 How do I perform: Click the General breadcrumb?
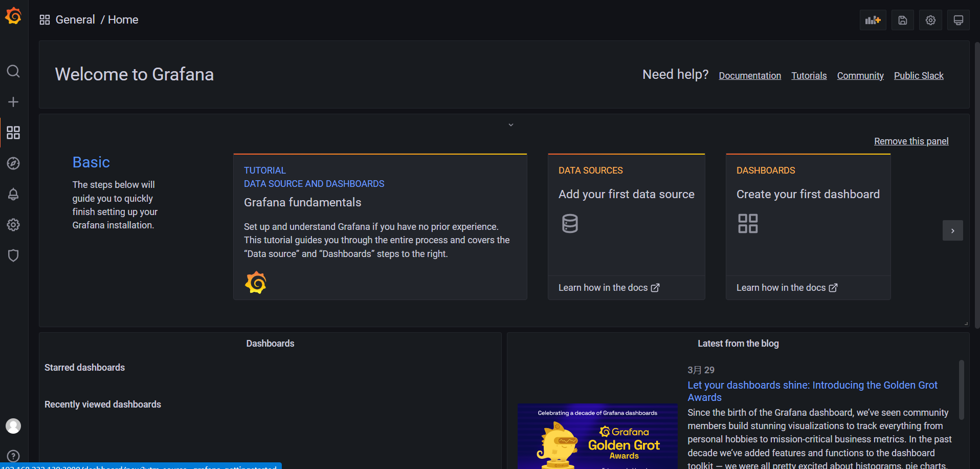pyautogui.click(x=75, y=19)
